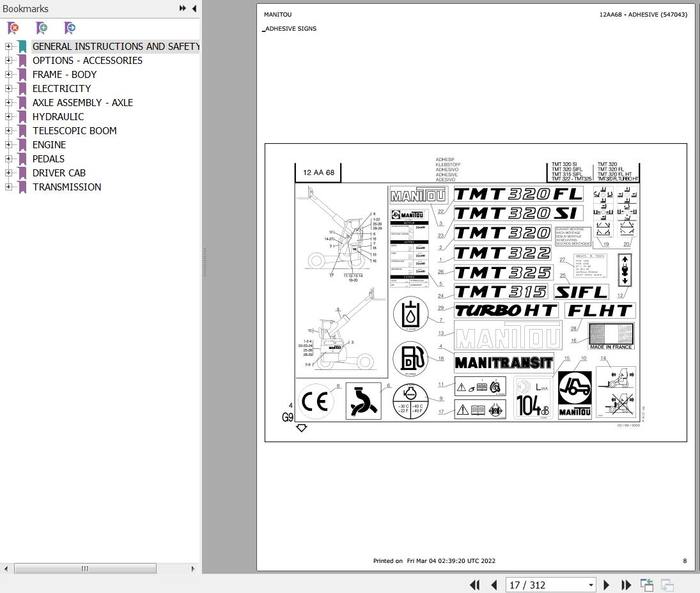
Task: Click the page number 8 in footer
Action: point(685,561)
